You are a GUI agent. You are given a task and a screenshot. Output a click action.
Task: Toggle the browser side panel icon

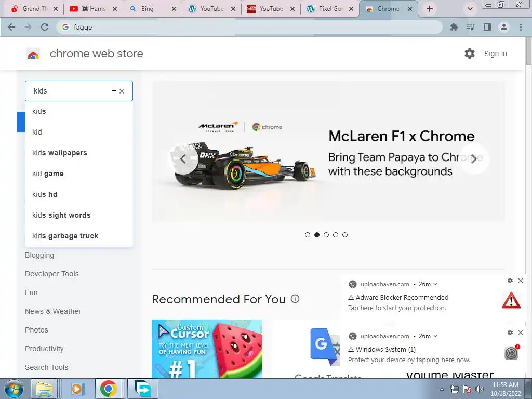click(487, 27)
